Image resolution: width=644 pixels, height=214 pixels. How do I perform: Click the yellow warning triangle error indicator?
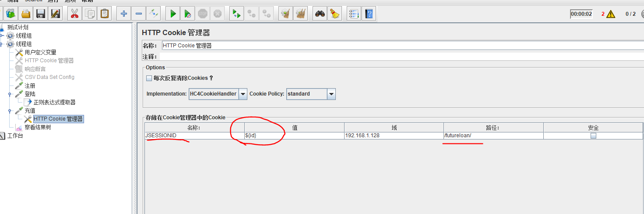point(611,14)
